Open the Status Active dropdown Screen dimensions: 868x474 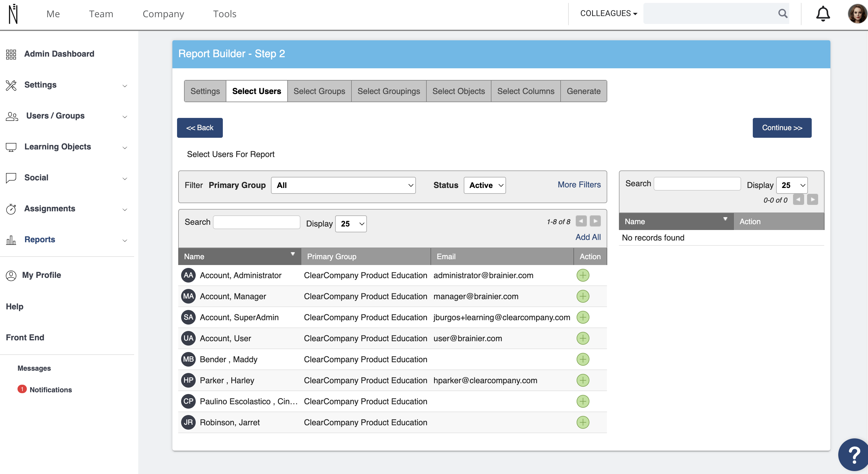tap(484, 185)
